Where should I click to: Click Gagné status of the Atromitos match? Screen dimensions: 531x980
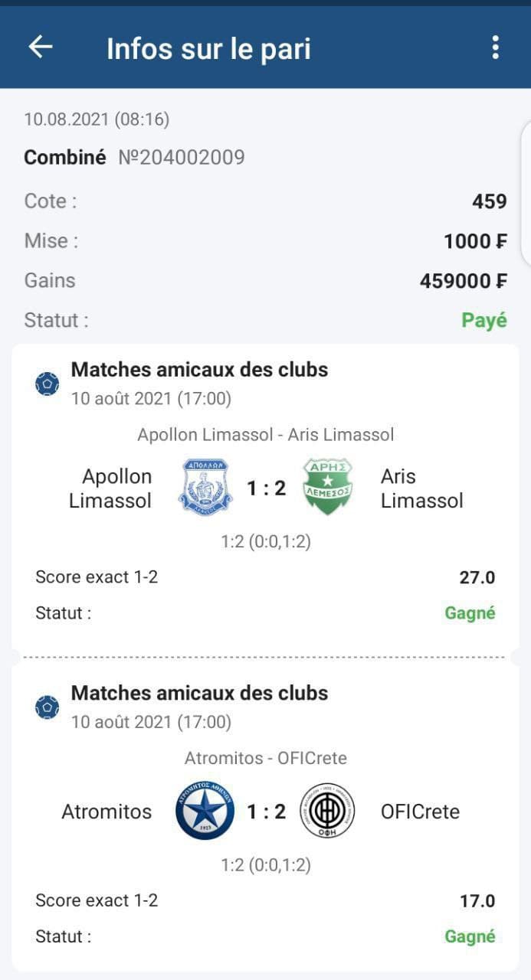point(470,936)
